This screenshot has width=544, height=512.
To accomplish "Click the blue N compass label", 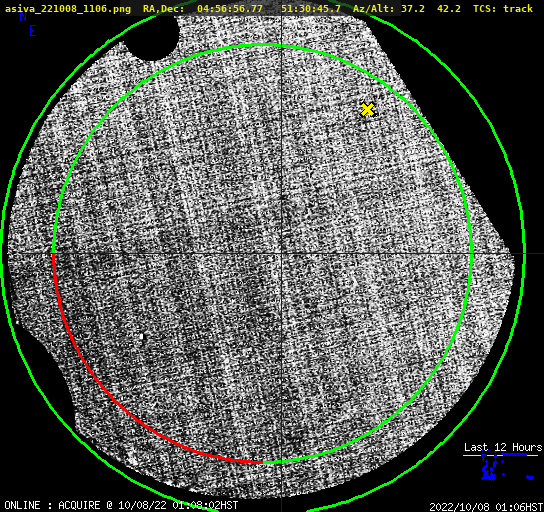I will (23, 16).
